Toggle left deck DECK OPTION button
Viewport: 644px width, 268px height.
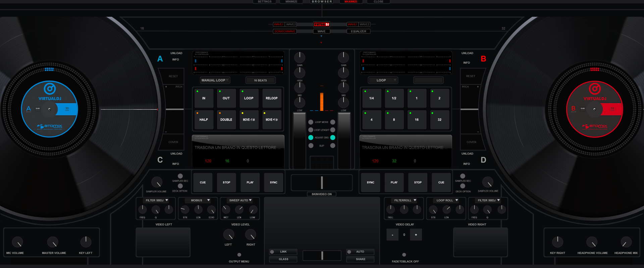point(180,186)
